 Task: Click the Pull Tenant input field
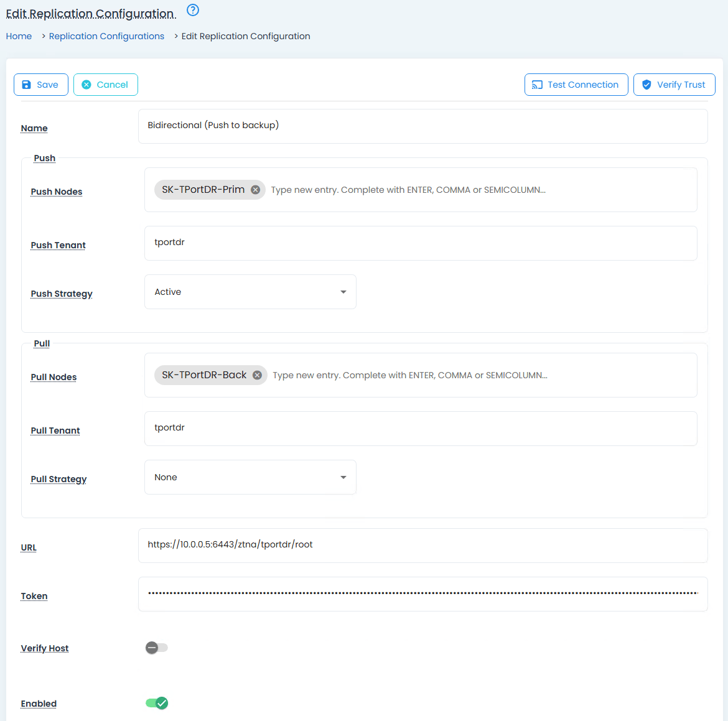(x=421, y=429)
